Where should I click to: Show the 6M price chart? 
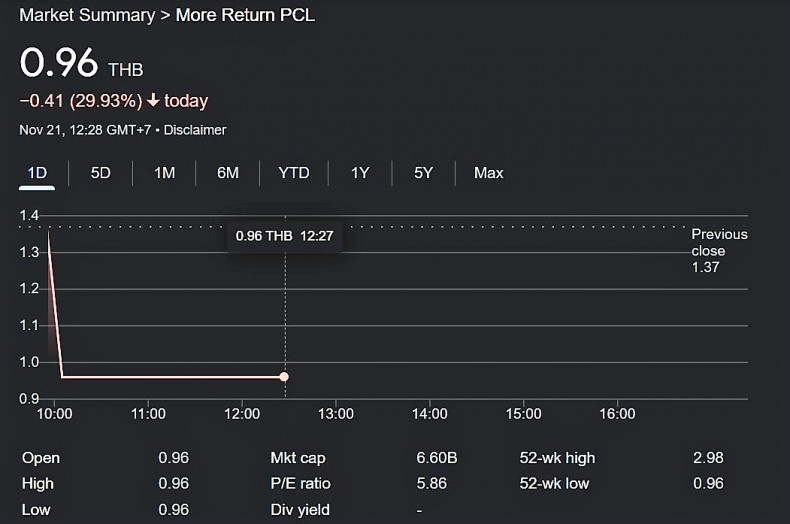click(x=228, y=173)
